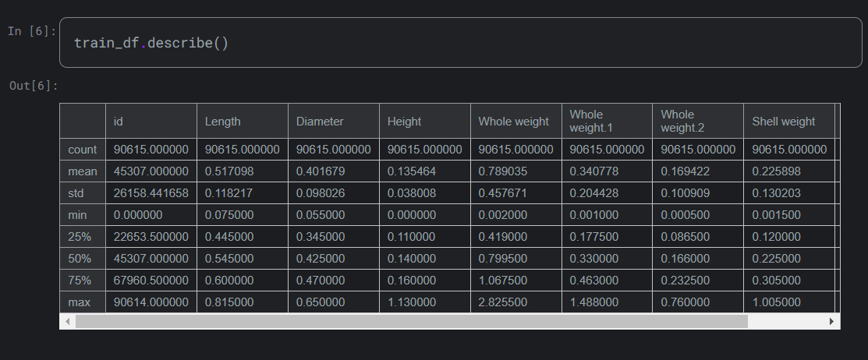Click the max row label

coord(80,302)
